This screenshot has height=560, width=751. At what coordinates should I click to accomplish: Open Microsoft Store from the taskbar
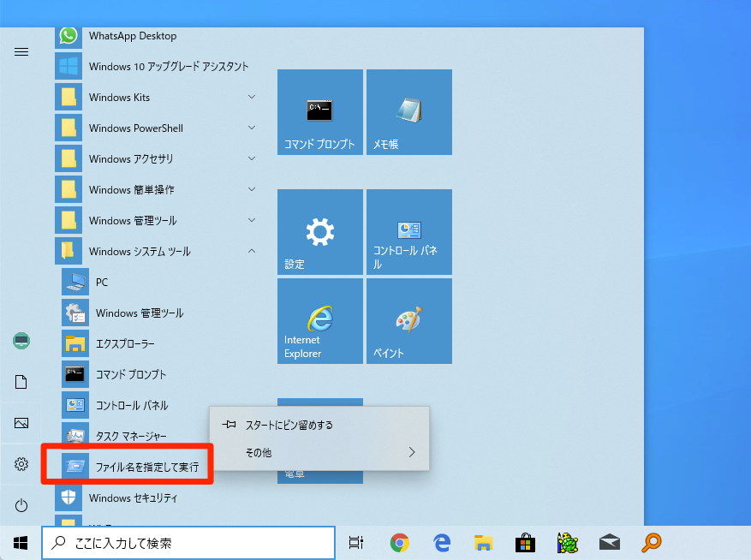pyautogui.click(x=526, y=543)
